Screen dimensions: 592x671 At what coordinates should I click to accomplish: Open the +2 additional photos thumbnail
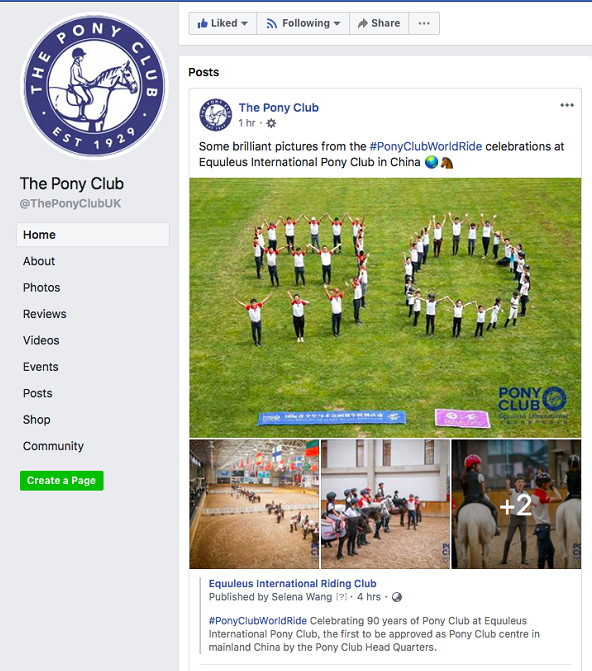tap(516, 504)
